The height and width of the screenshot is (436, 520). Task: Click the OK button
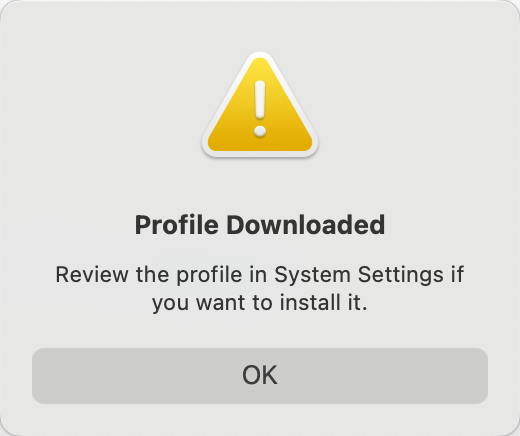coord(260,376)
